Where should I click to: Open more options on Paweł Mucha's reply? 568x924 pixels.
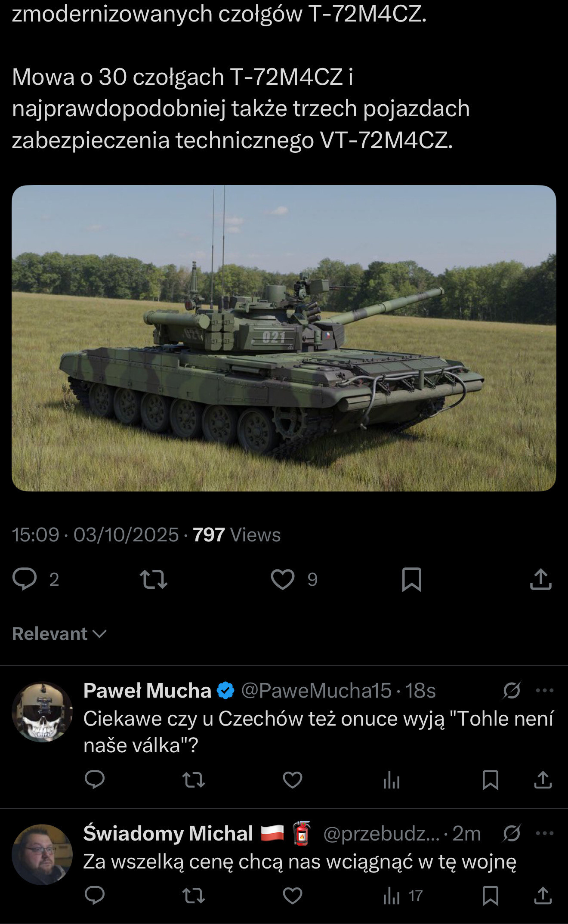(x=544, y=690)
